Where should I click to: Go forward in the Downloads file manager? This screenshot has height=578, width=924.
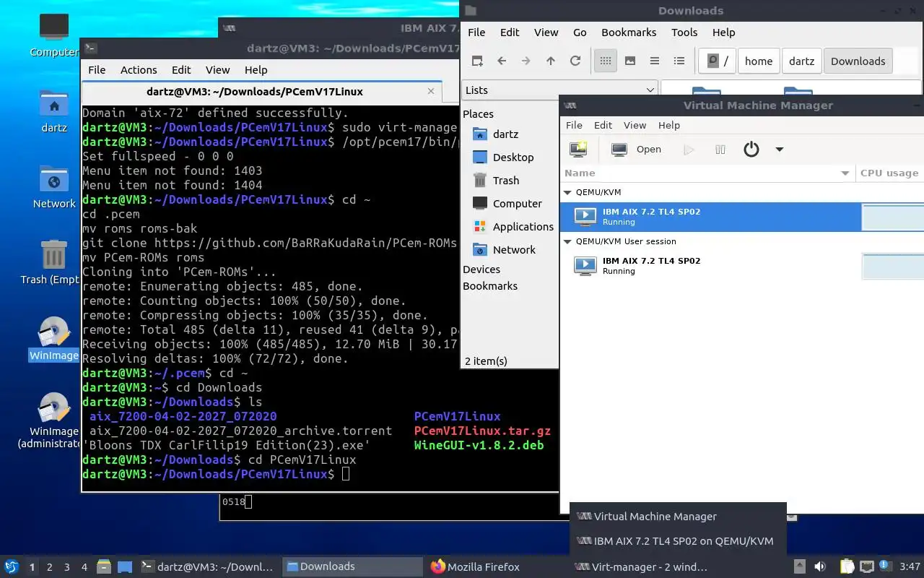coord(526,61)
